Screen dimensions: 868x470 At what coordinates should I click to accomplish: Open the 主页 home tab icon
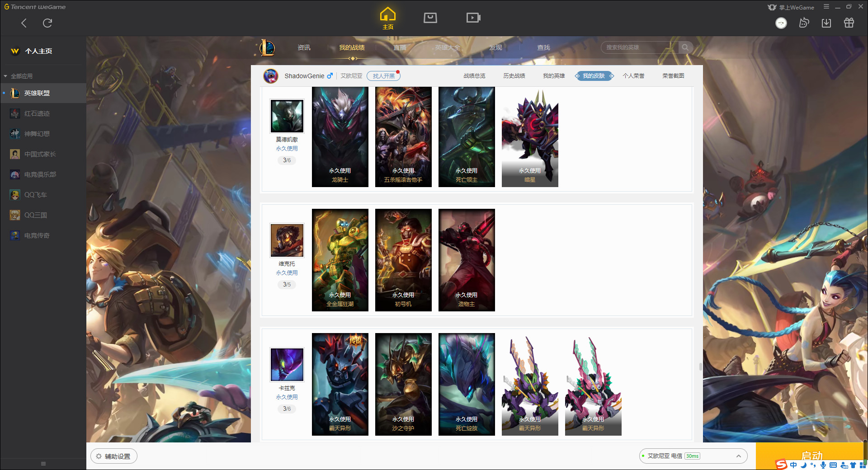tap(388, 18)
